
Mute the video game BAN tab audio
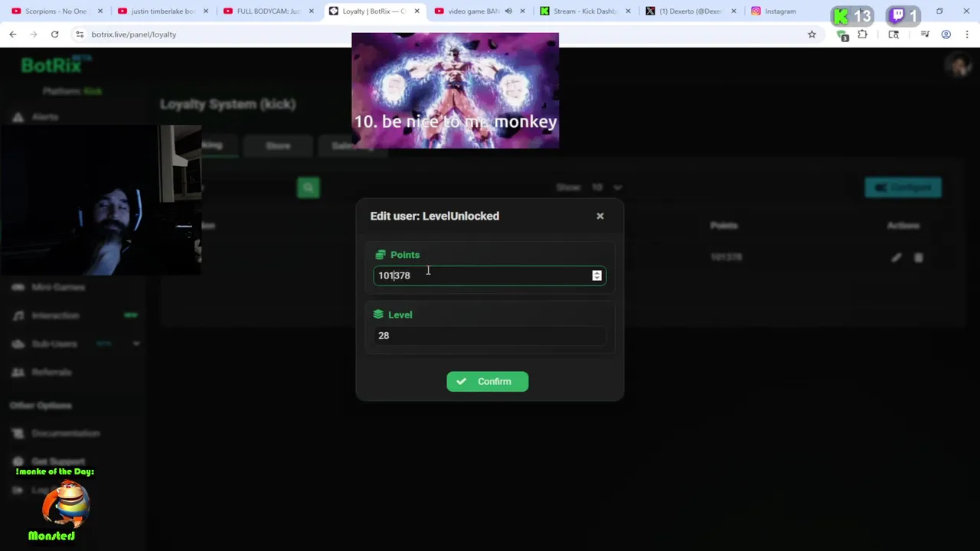click(x=508, y=11)
